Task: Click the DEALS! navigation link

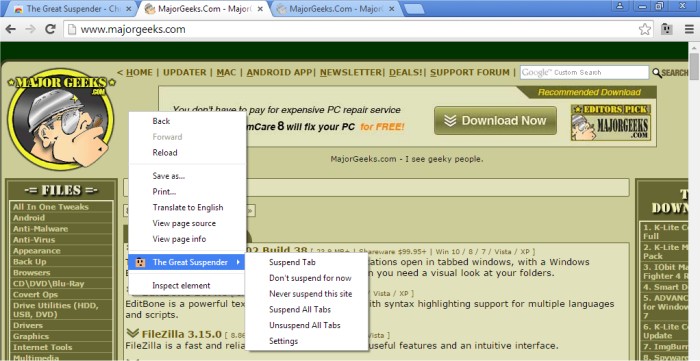Action: click(x=406, y=72)
